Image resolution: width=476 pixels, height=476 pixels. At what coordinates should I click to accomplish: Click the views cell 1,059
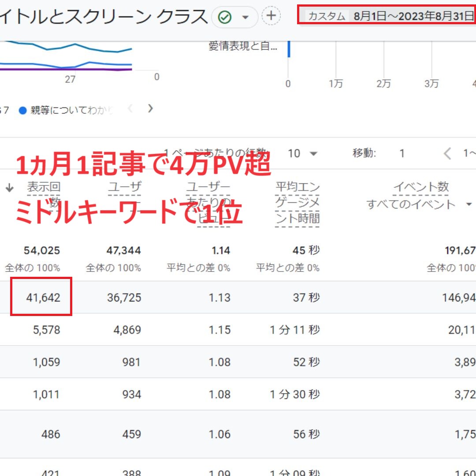[x=46, y=362]
